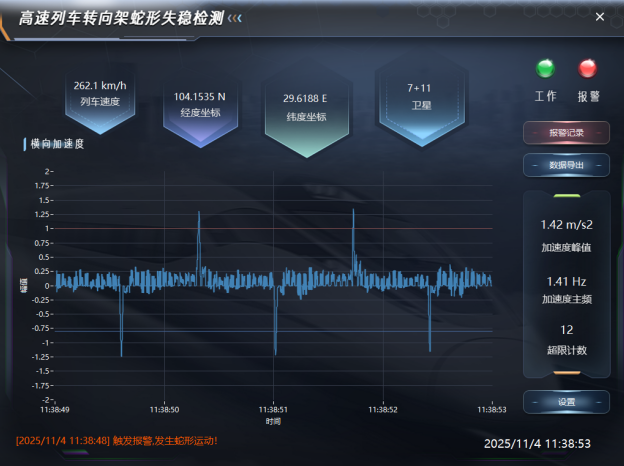
Task: Click the 横向加速度 chart title label
Action: pyautogui.click(x=57, y=144)
